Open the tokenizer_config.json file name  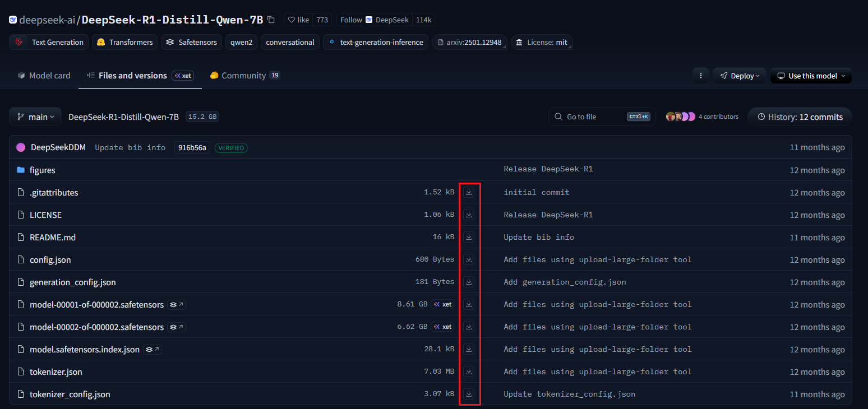(70, 394)
